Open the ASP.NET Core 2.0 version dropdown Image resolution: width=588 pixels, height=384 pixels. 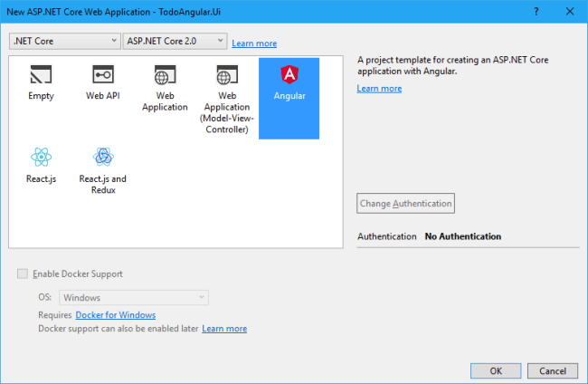point(175,41)
